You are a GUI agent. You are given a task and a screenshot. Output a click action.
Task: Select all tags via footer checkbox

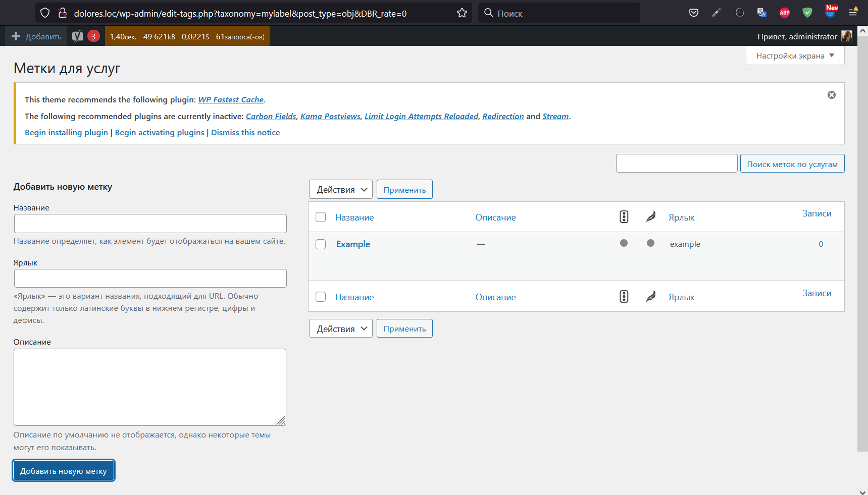321,297
